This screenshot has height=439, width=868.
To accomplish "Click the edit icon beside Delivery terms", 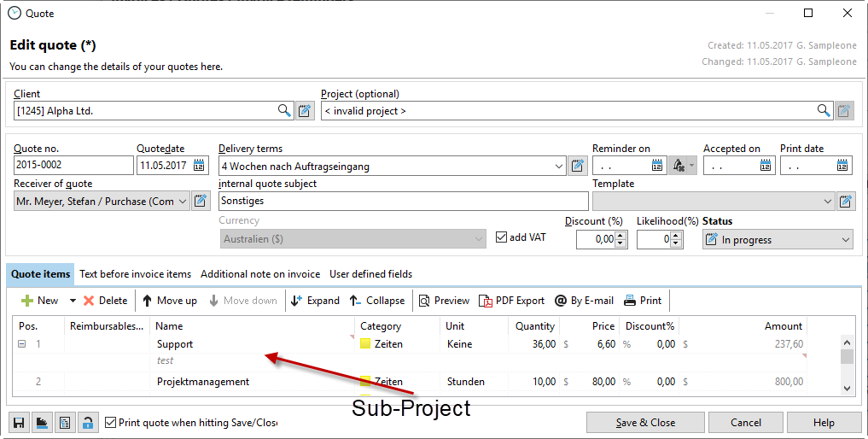I will (578, 166).
